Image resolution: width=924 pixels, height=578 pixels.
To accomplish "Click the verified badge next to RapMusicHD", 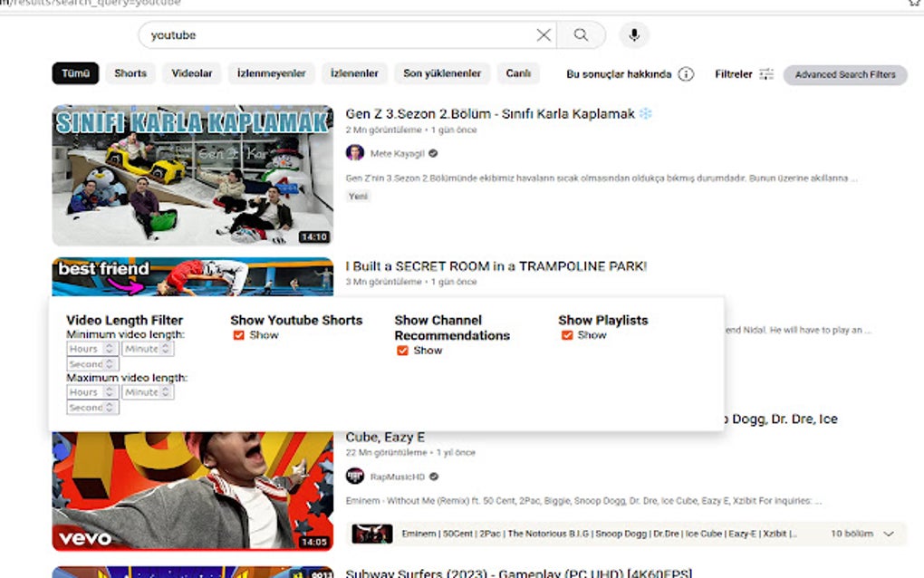I will [x=432, y=476].
